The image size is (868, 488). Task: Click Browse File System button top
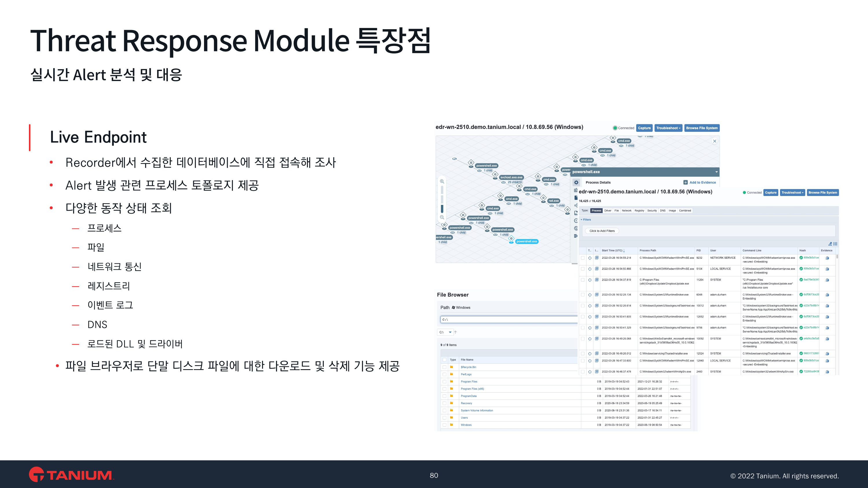pyautogui.click(x=702, y=128)
